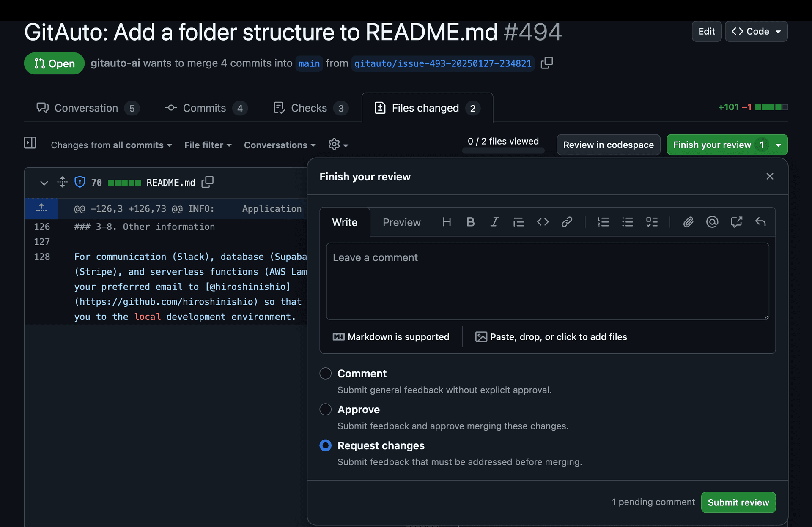The height and width of the screenshot is (527, 812).
Task: Choose Approve for the review
Action: (x=325, y=409)
